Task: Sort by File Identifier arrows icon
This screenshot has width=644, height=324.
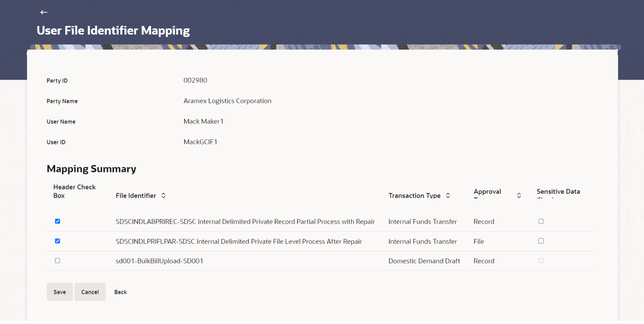Action: [x=163, y=195]
